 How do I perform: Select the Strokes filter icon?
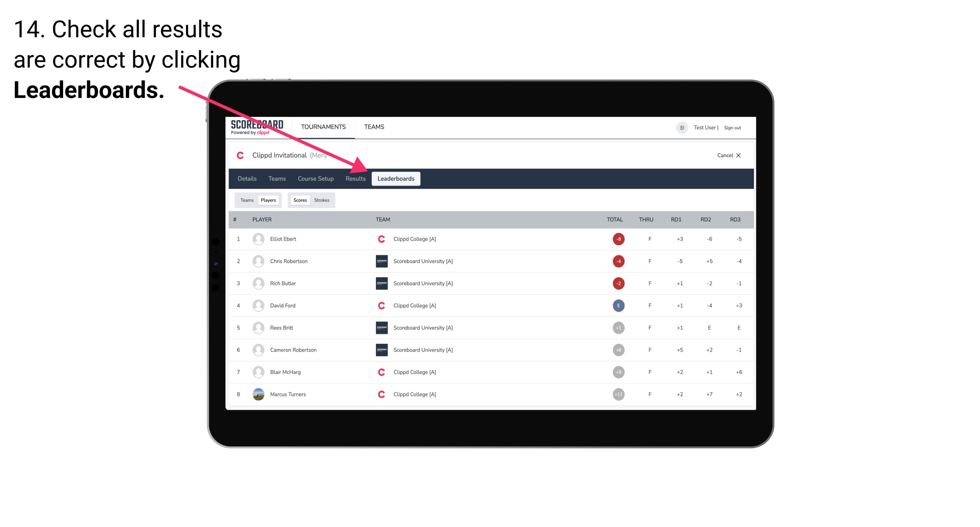(321, 200)
